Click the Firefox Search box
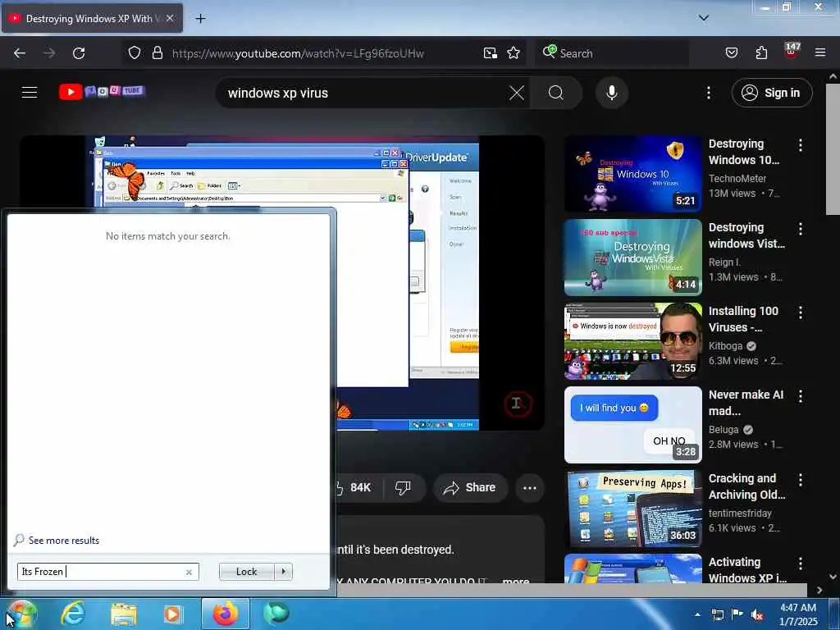 pos(614,53)
